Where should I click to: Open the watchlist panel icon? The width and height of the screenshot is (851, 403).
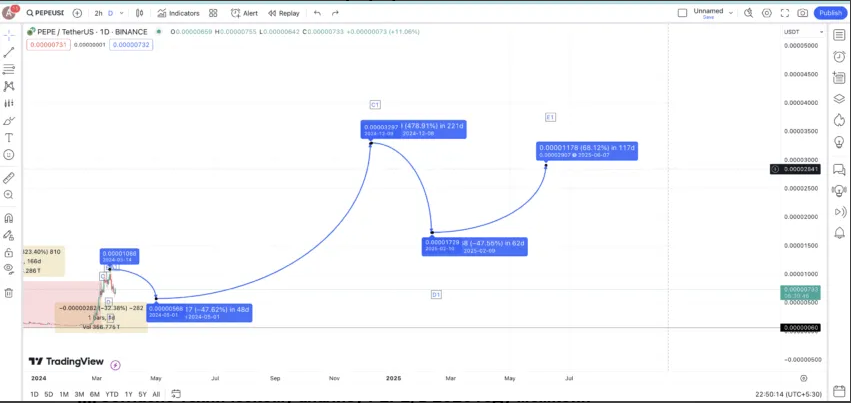(839, 35)
